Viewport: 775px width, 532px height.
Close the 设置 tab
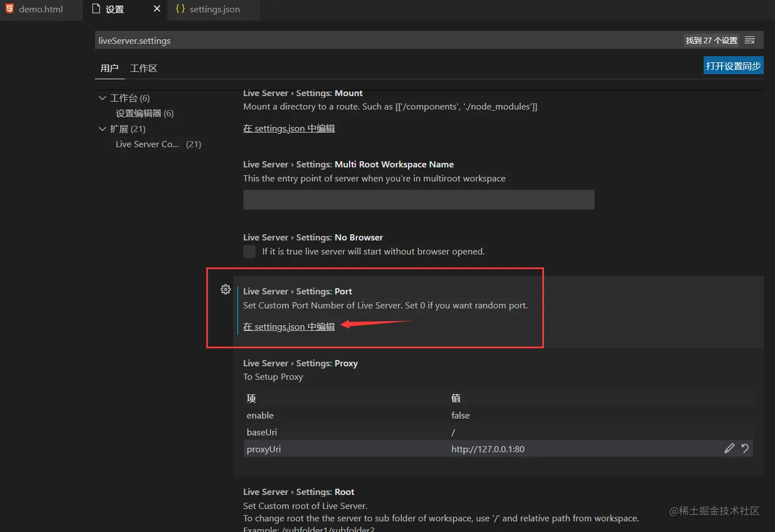click(x=157, y=9)
